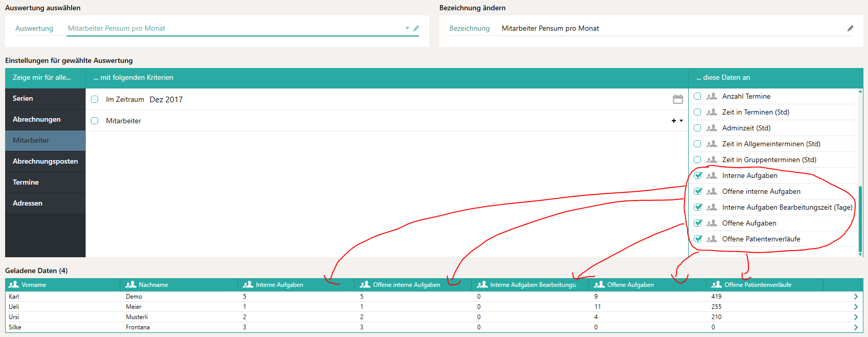Sort by Offene Patientenverläufe column header

(764, 285)
